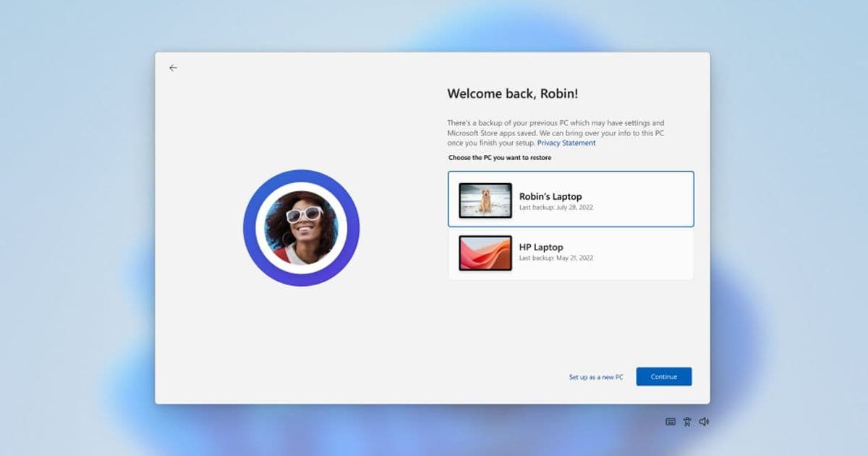The image size is (868, 456).
Task: Click the 'Welcome back, Robin!' heading
Action: pyautogui.click(x=513, y=93)
